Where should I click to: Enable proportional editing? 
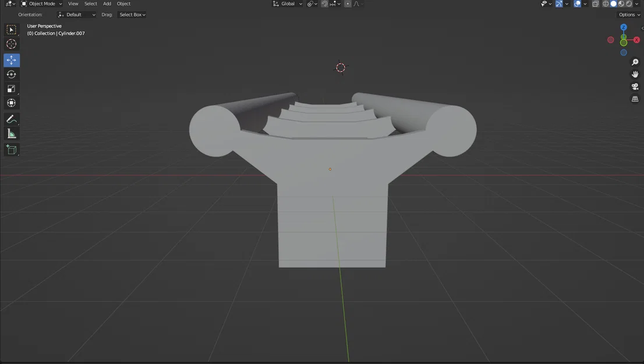coord(348,3)
